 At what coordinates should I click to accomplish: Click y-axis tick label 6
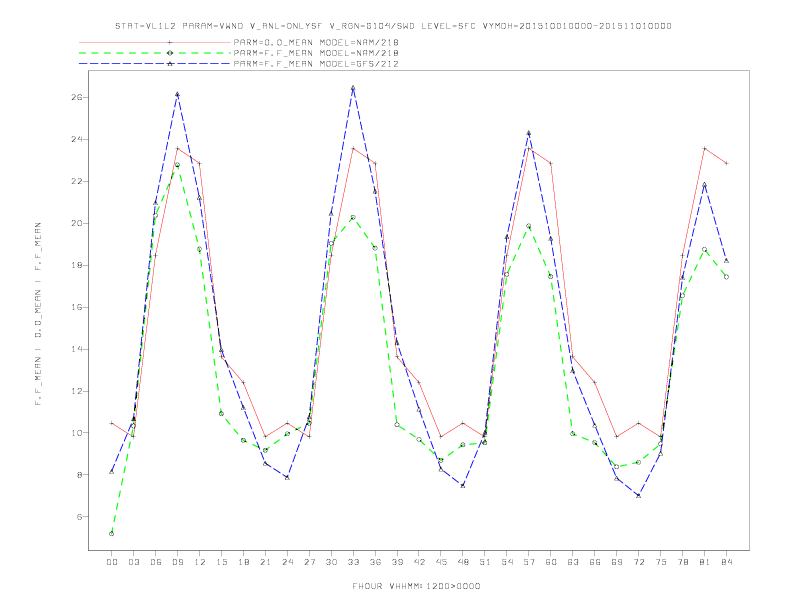point(79,517)
